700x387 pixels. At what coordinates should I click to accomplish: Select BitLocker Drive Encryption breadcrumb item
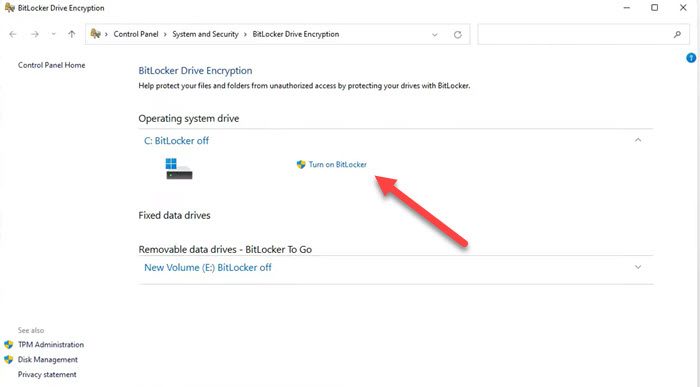tap(296, 34)
